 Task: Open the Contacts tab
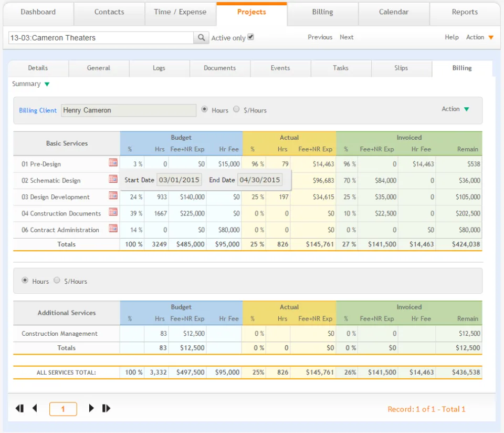click(109, 14)
